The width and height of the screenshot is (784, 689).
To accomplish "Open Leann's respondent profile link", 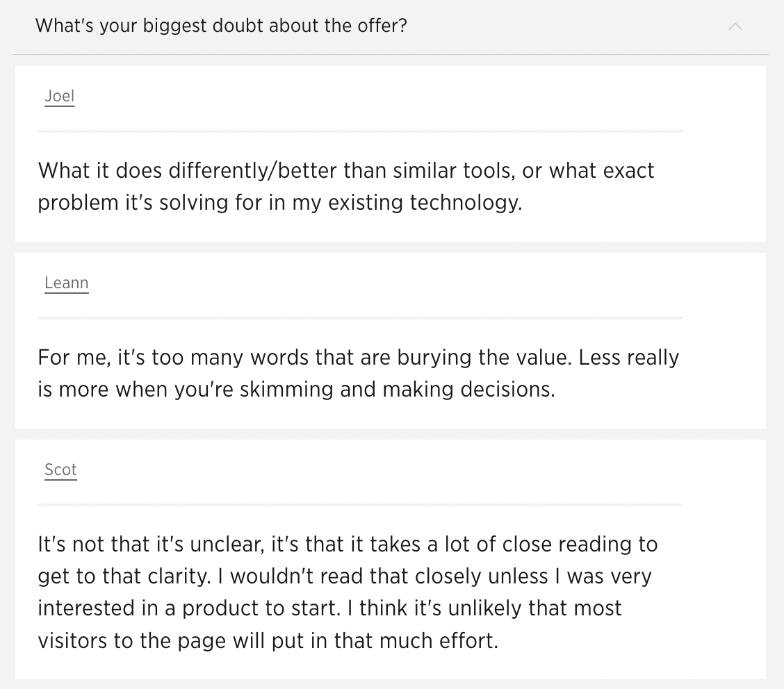I will coord(66,283).
